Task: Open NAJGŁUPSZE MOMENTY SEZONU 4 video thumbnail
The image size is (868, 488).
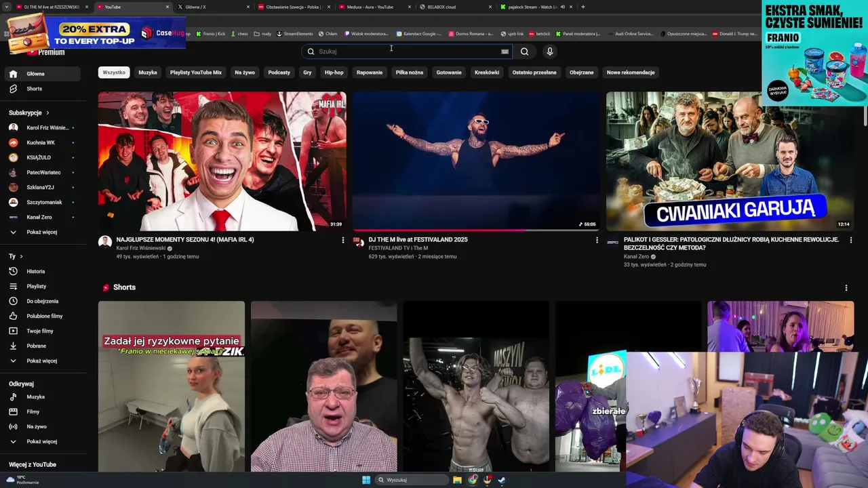Action: 222,161
